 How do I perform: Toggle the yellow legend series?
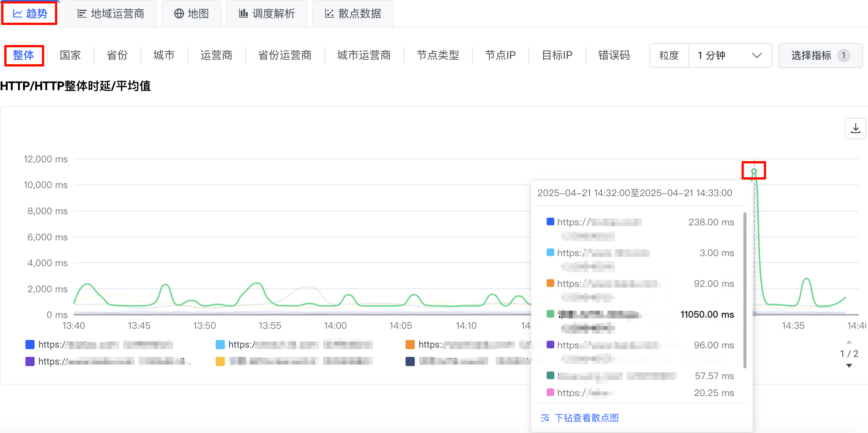[x=220, y=361]
